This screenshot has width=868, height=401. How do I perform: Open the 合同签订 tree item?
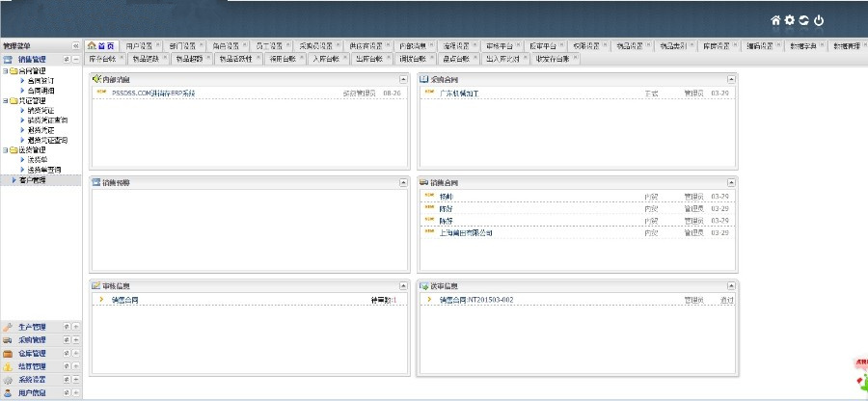(41, 81)
